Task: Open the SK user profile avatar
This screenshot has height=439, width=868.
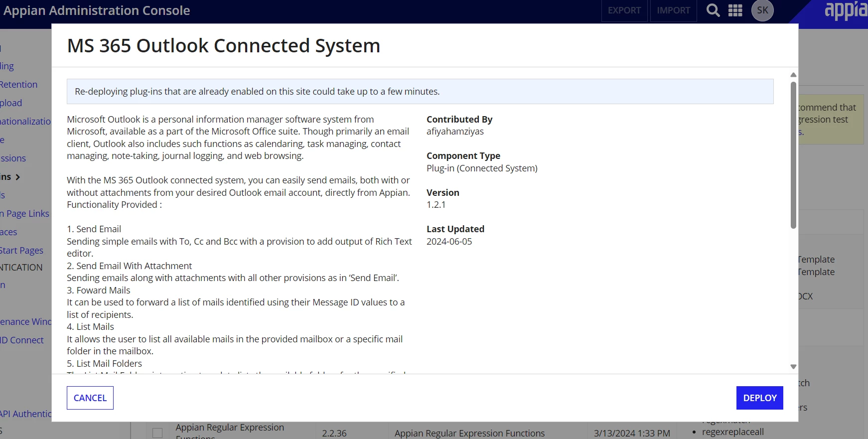Action: tap(762, 10)
